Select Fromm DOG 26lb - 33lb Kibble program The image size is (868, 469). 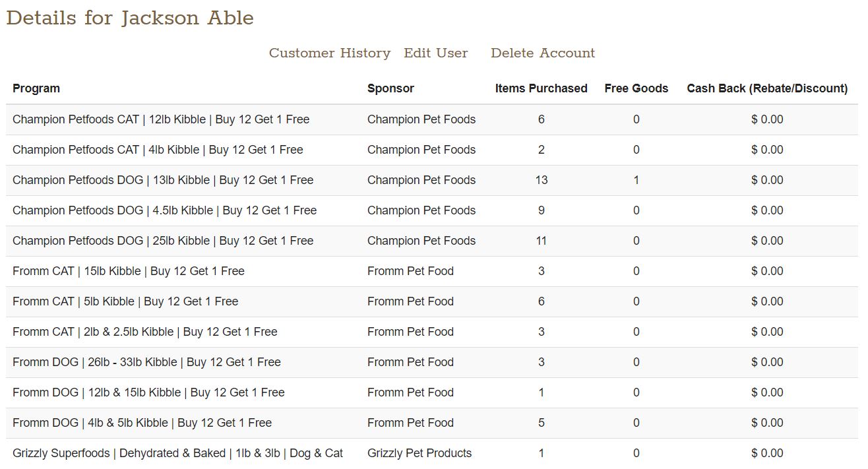146,362
